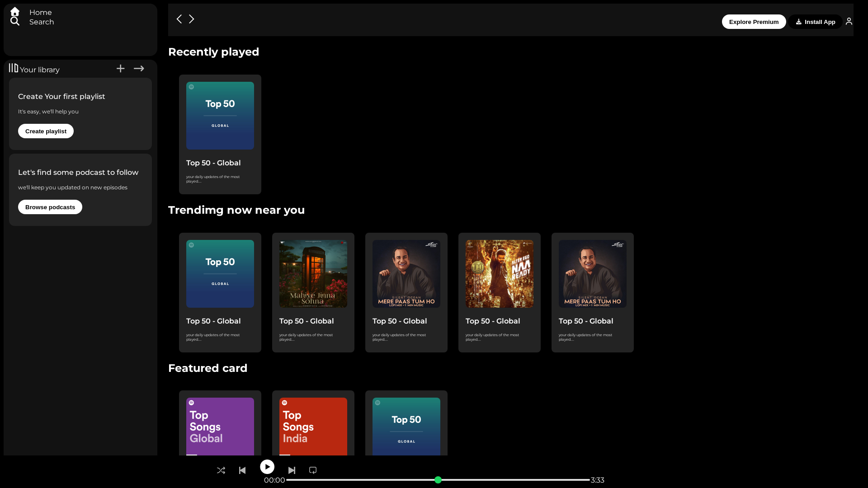Click the 'Let's find some podcast to follow' text
Viewport: 868px width, 488px height.
(78, 173)
